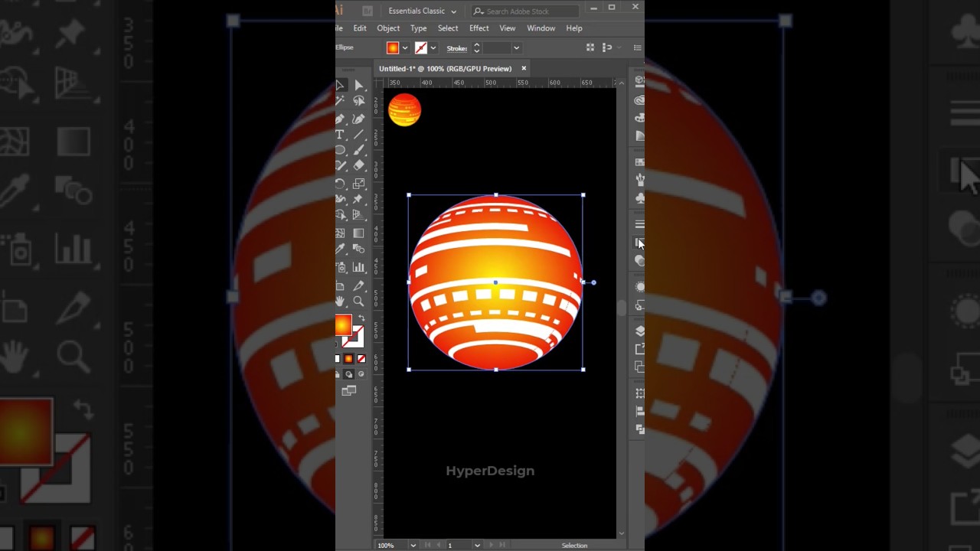Expand the control bar stroke color dropdown
This screenshot has height=551, width=980.
433,48
